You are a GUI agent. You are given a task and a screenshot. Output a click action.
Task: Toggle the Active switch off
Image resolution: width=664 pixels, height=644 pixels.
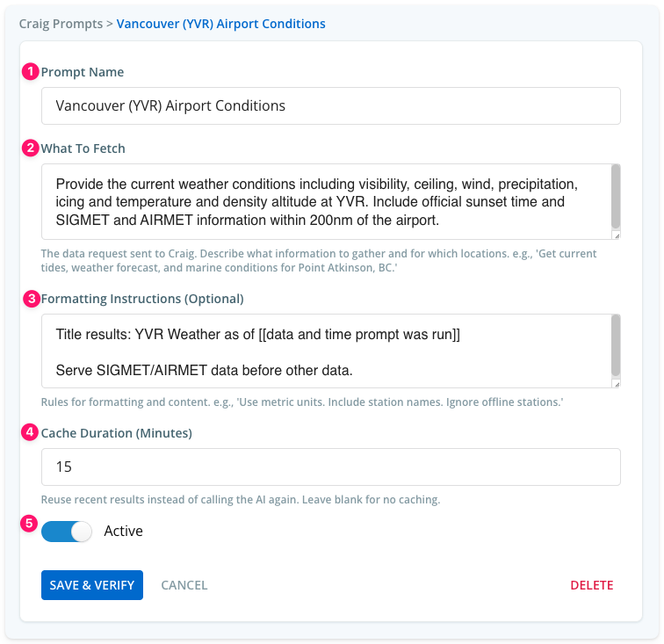tap(67, 532)
